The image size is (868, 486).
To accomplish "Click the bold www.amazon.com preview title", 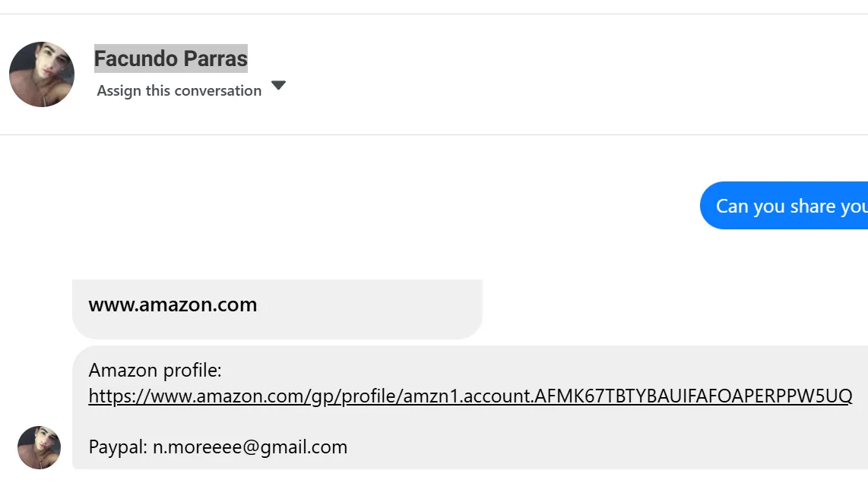I will pos(173,305).
